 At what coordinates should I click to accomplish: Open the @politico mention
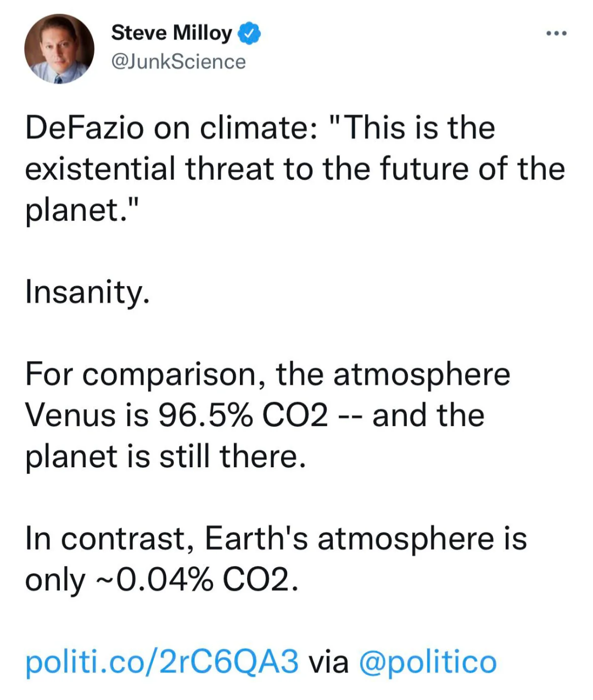428,661
